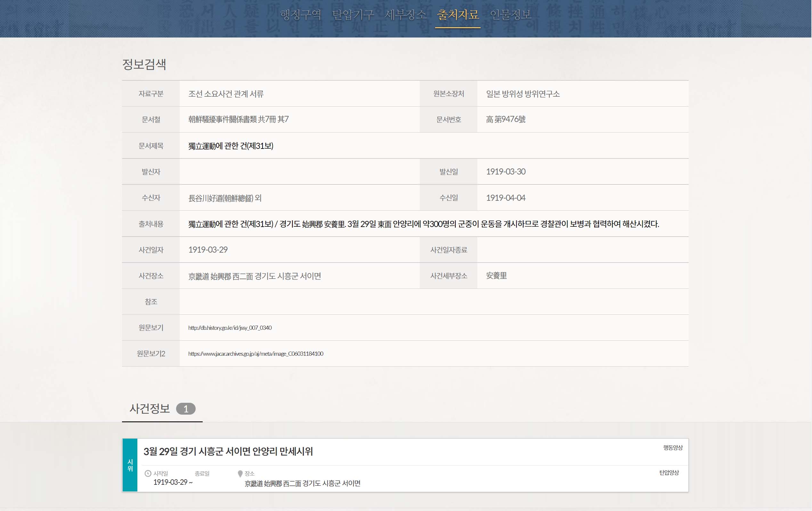This screenshot has height=511, width=812.
Task: Click the event card location 京畿道 始興郡 西二面
Action: coord(302,483)
